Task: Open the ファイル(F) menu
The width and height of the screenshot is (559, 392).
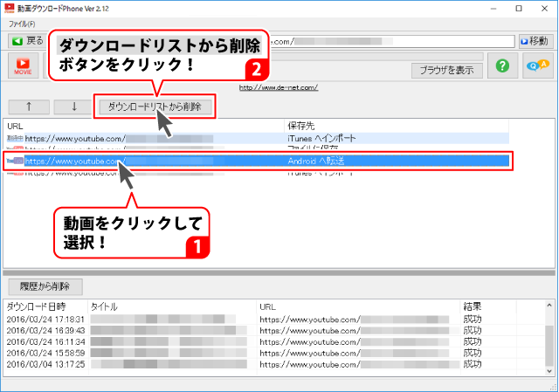Action: click(x=22, y=24)
